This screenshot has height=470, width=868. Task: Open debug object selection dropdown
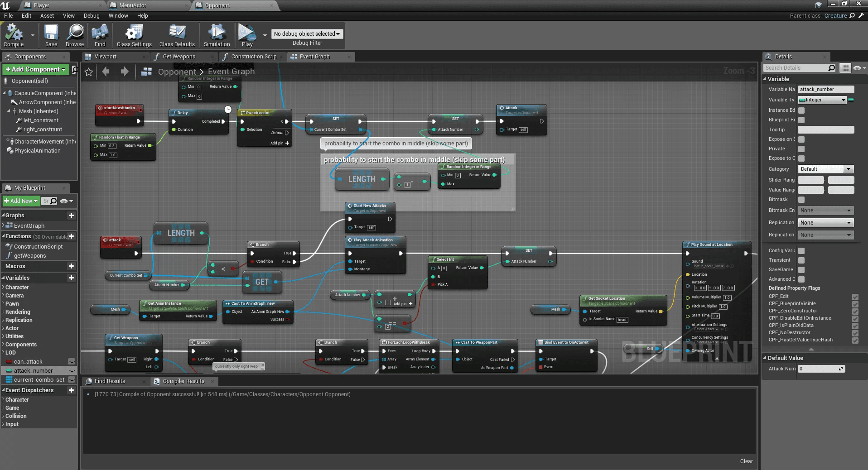[307, 34]
